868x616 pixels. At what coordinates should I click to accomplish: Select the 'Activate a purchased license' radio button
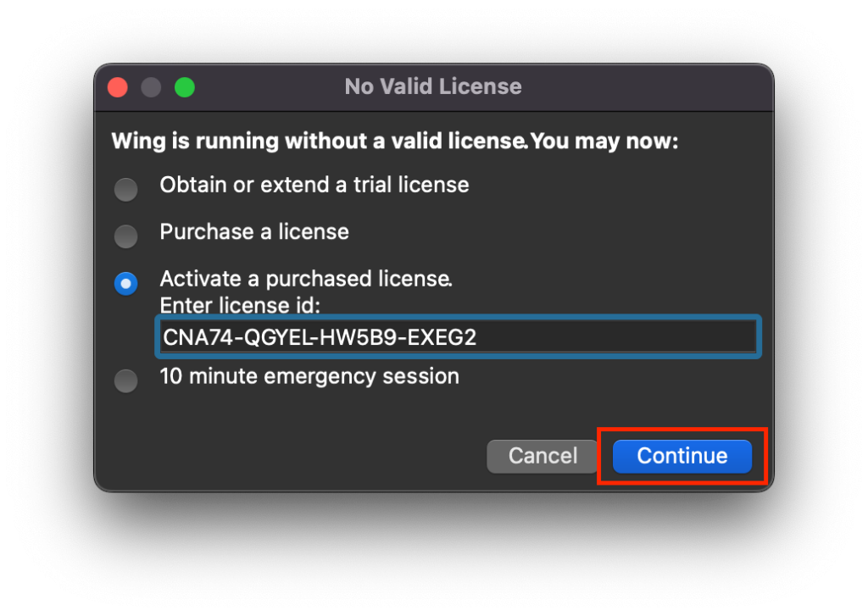(x=125, y=284)
